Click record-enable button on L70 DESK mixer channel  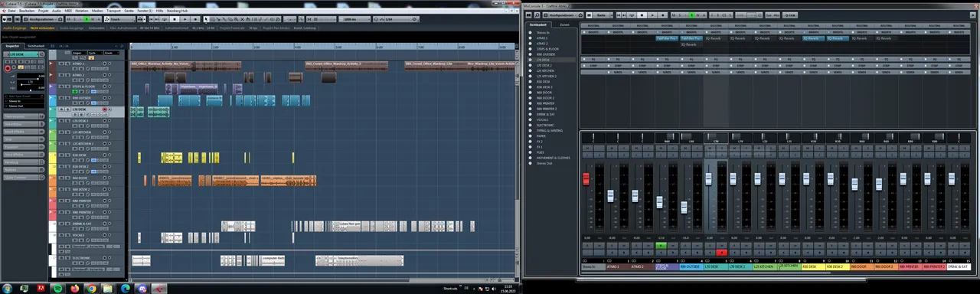[721, 253]
